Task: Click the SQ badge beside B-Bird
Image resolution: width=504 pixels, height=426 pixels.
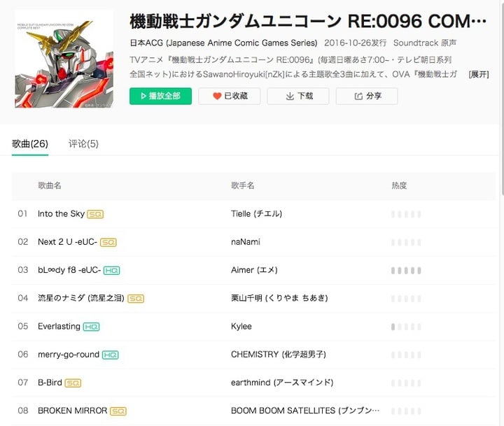Action: [x=73, y=383]
